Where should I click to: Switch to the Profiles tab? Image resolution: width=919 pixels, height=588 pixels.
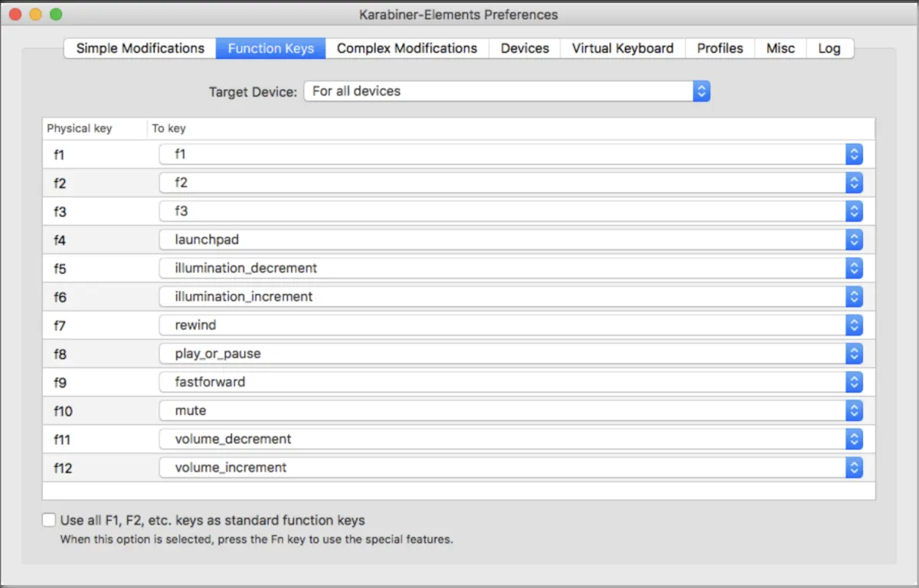click(720, 48)
